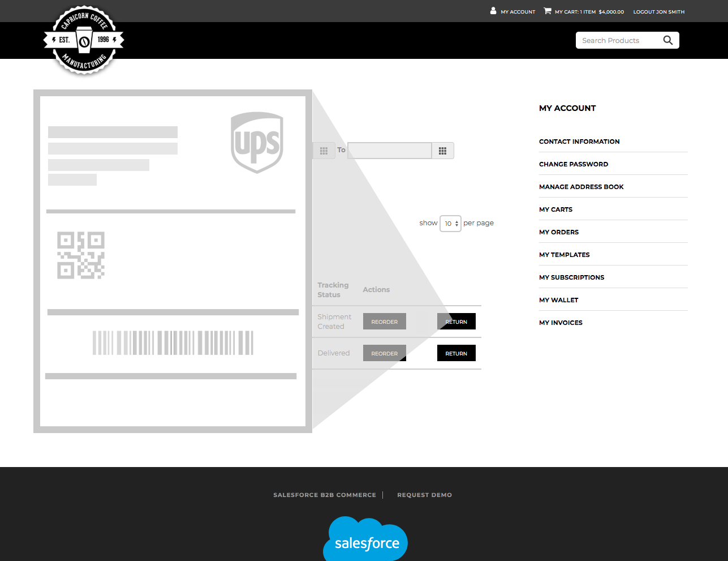The width and height of the screenshot is (728, 561).
Task: Click Logout Jon Smith
Action: pyautogui.click(x=659, y=12)
